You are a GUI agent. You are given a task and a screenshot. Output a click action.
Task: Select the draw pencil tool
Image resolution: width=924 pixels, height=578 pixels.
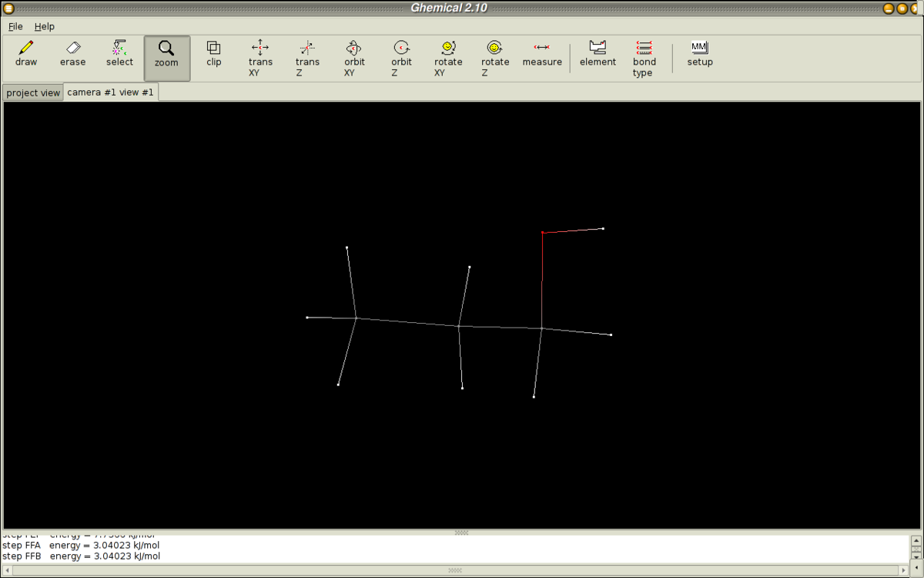coord(26,54)
